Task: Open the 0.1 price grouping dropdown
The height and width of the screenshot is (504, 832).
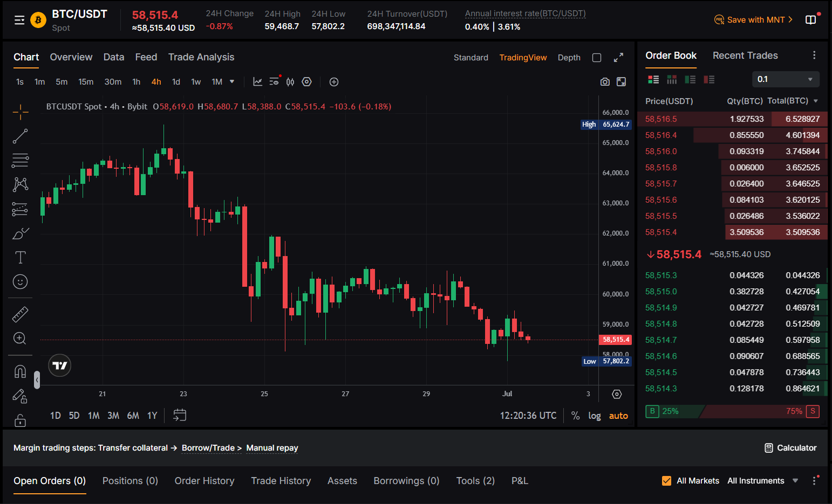Action: [786, 79]
